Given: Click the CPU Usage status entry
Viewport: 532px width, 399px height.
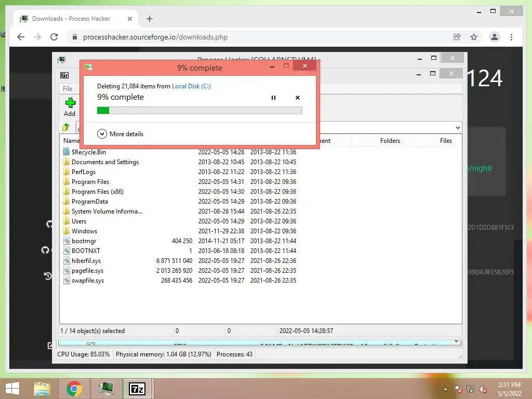Looking at the screenshot, I should coord(84,354).
